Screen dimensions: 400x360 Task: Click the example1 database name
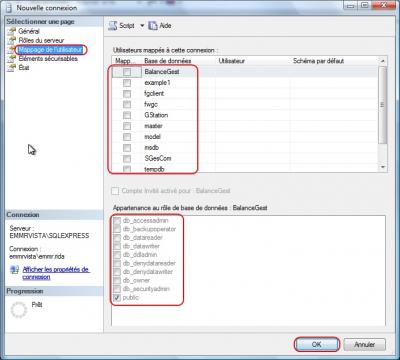tap(157, 83)
